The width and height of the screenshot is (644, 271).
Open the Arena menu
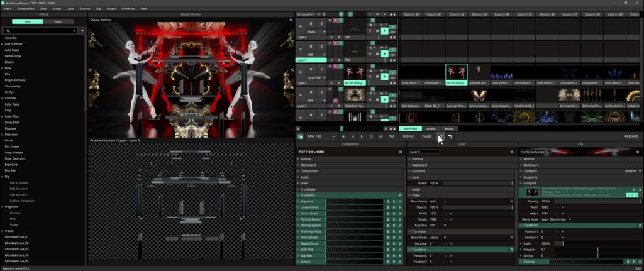7,8
